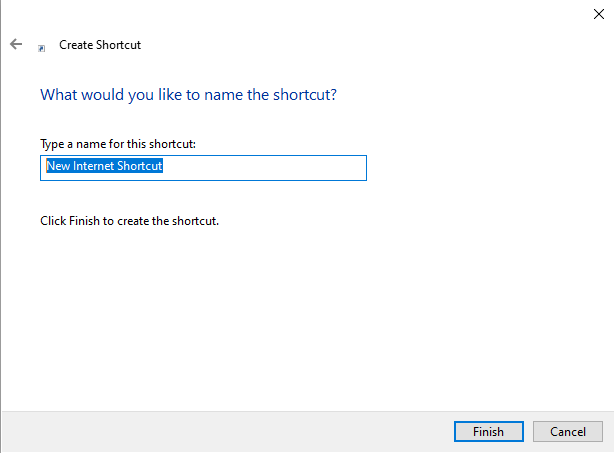Click the 'Click Finish to create' instruction text
This screenshot has height=453, width=615.
pos(129,220)
